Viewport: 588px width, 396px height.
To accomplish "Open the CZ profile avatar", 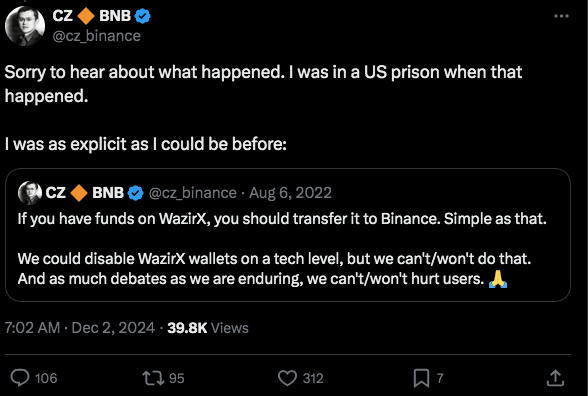I will click(25, 26).
